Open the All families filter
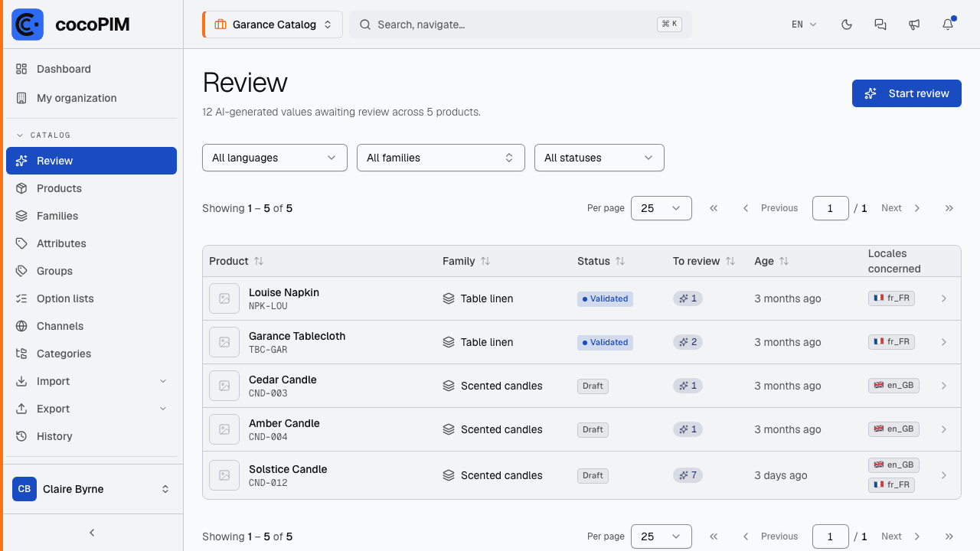Image resolution: width=980 pixels, height=551 pixels. 441,158
